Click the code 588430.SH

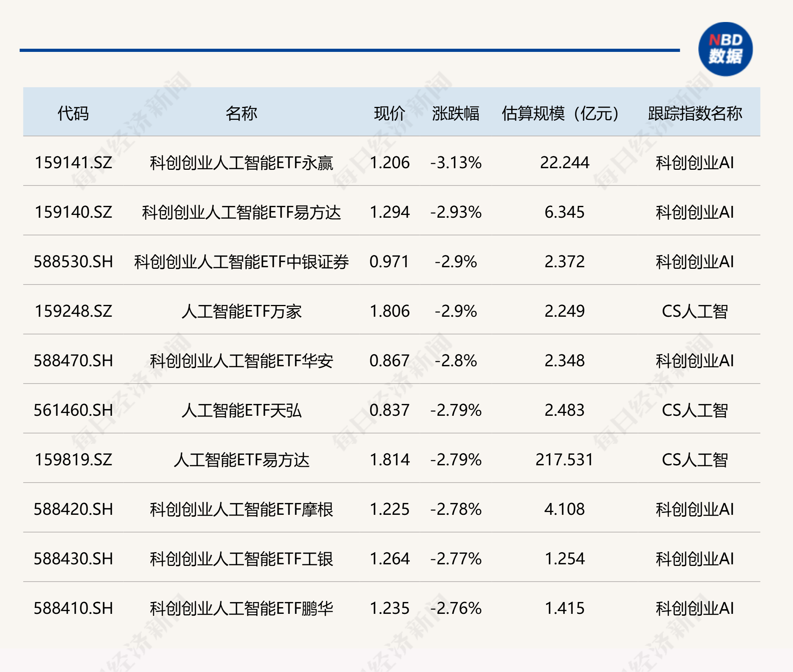point(73,559)
